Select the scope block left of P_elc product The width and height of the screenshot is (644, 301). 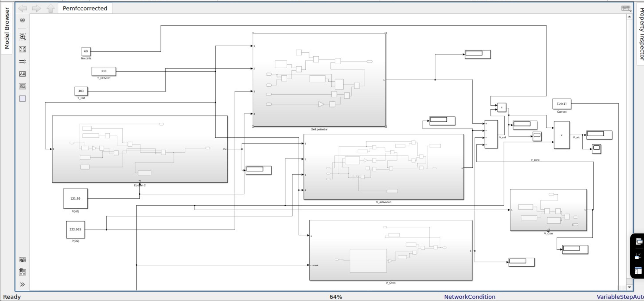[x=537, y=136]
